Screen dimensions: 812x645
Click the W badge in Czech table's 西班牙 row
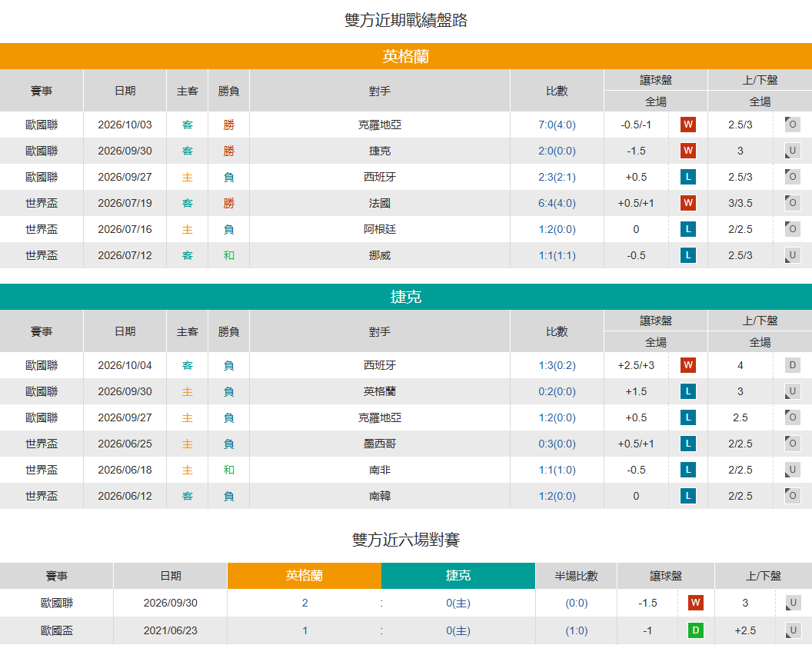pos(687,365)
